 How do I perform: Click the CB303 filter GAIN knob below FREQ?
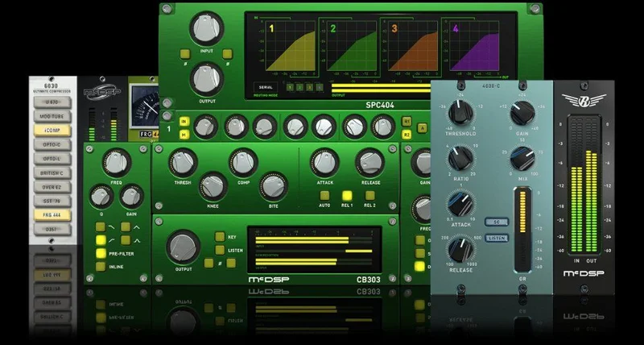pos(131,196)
